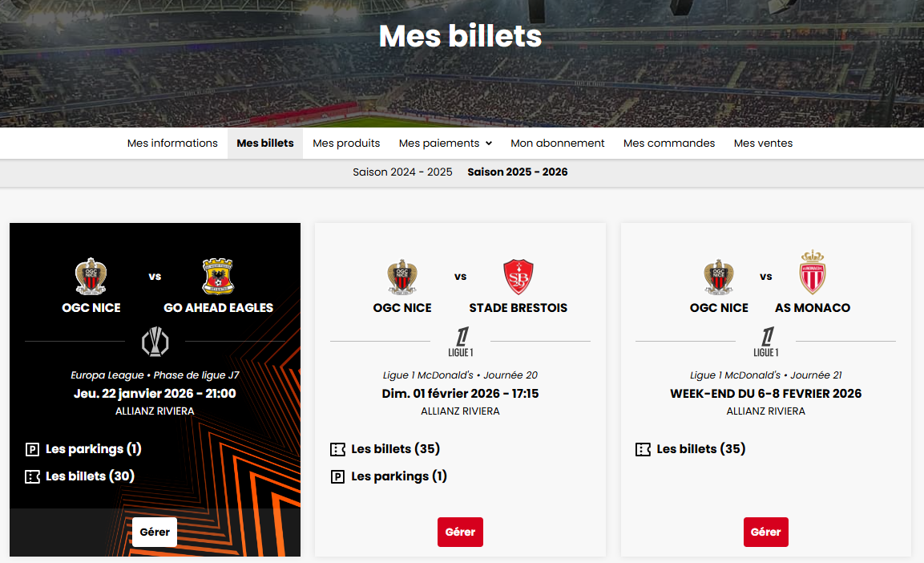Open the Mes informations tab
The width and height of the screenshot is (924, 563).
point(172,144)
